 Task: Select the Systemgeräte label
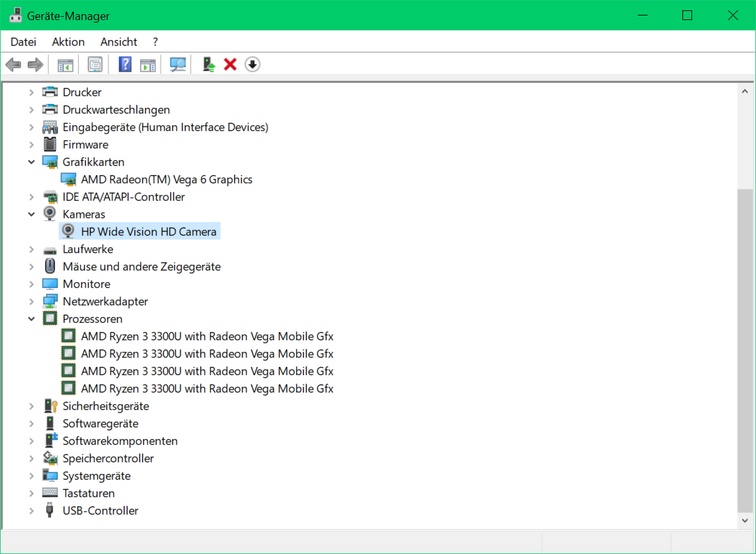(x=96, y=476)
